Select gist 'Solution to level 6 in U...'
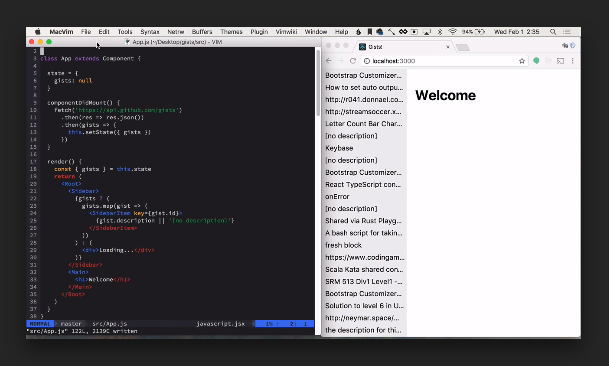 pos(364,305)
